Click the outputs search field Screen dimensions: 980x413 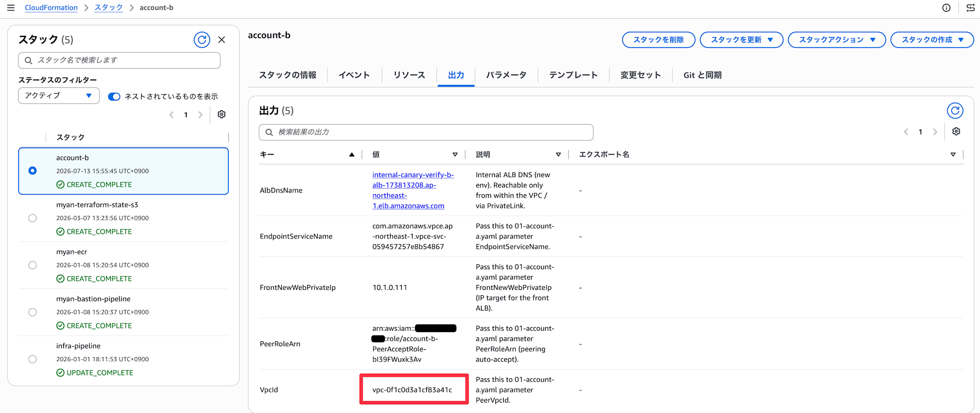(x=426, y=132)
